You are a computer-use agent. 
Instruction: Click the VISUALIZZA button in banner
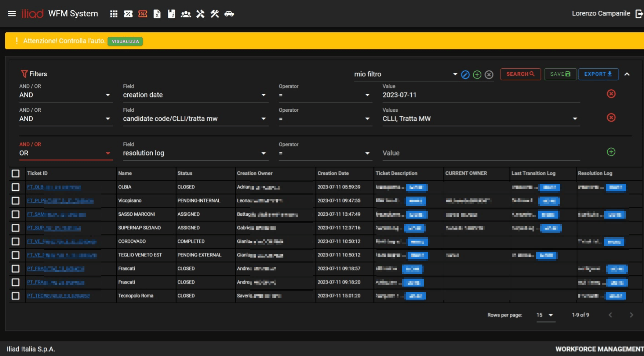pyautogui.click(x=125, y=41)
